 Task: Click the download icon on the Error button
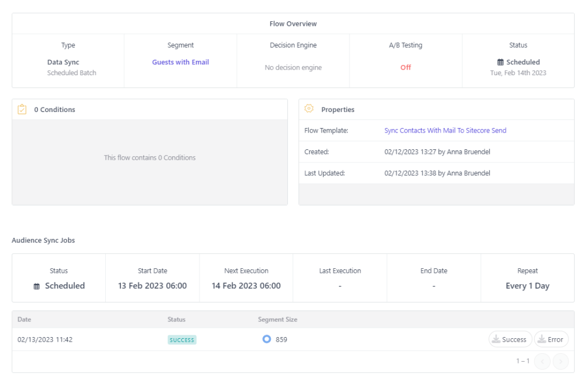tap(541, 339)
